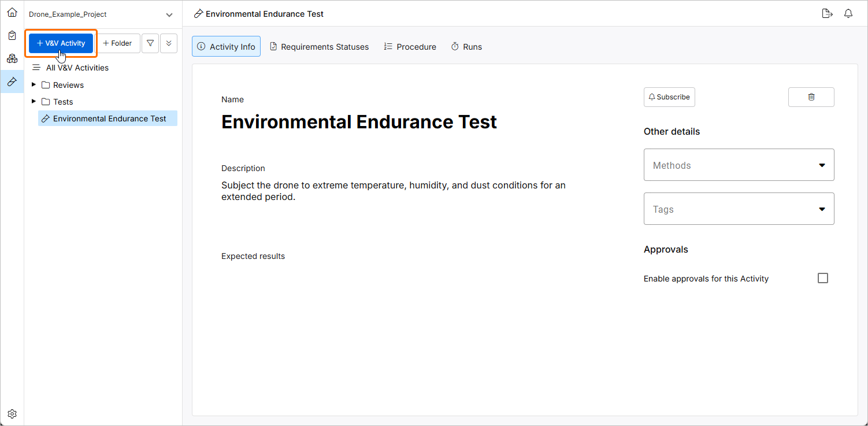Expand the Tests folder arrow
868x426 pixels.
point(34,102)
